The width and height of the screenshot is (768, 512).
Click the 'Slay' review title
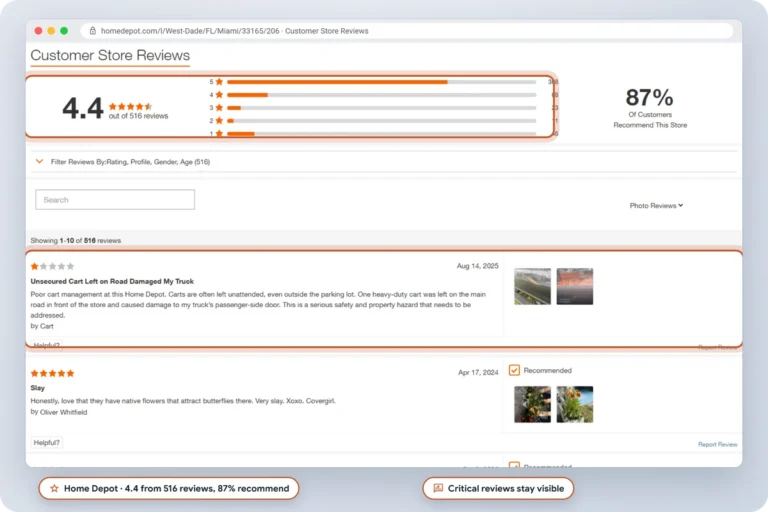pos(38,388)
